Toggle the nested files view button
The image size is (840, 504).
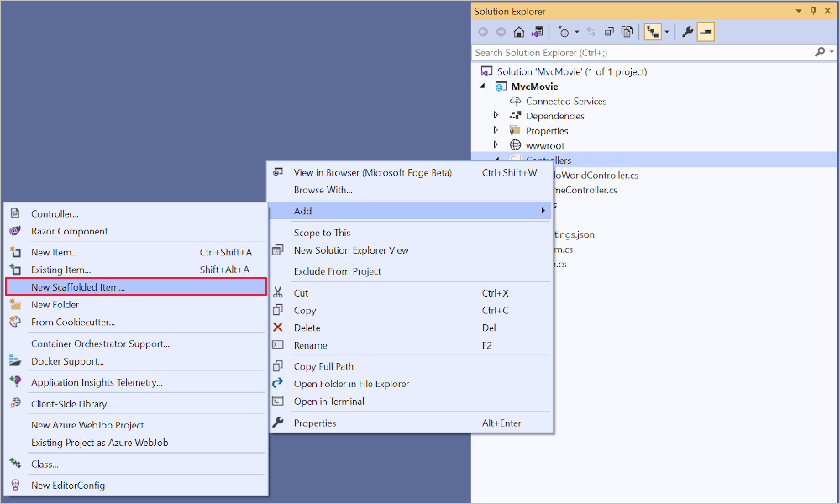click(x=652, y=32)
